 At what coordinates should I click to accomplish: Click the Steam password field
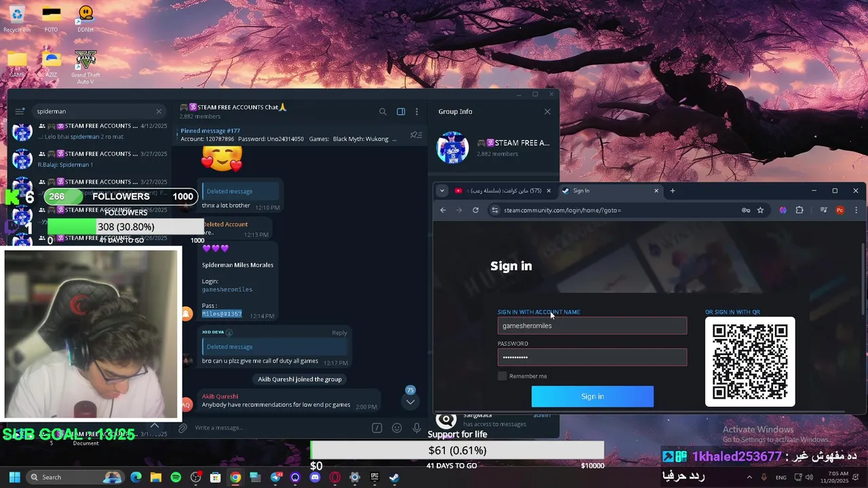(x=592, y=357)
